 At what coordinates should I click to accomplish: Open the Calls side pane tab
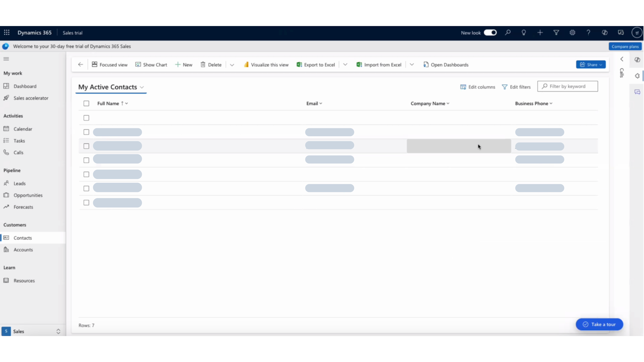tap(622, 73)
